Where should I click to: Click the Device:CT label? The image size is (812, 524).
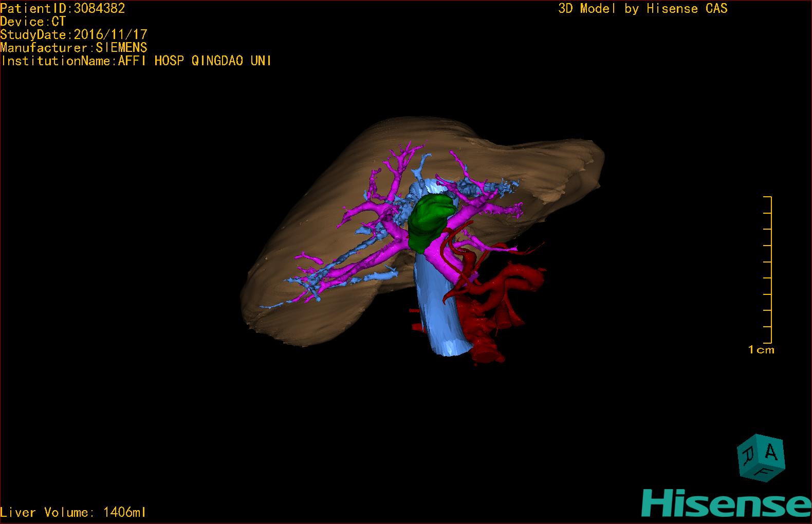(x=33, y=22)
